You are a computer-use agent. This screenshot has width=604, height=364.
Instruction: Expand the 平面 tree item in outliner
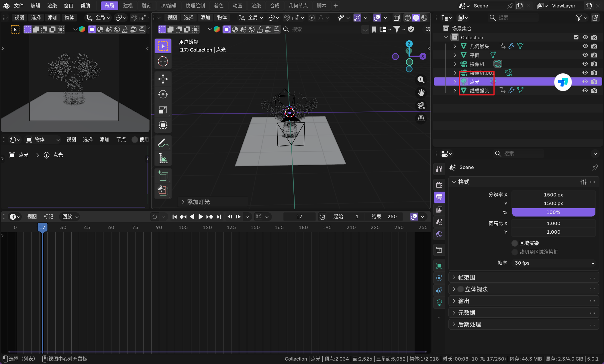click(x=455, y=55)
